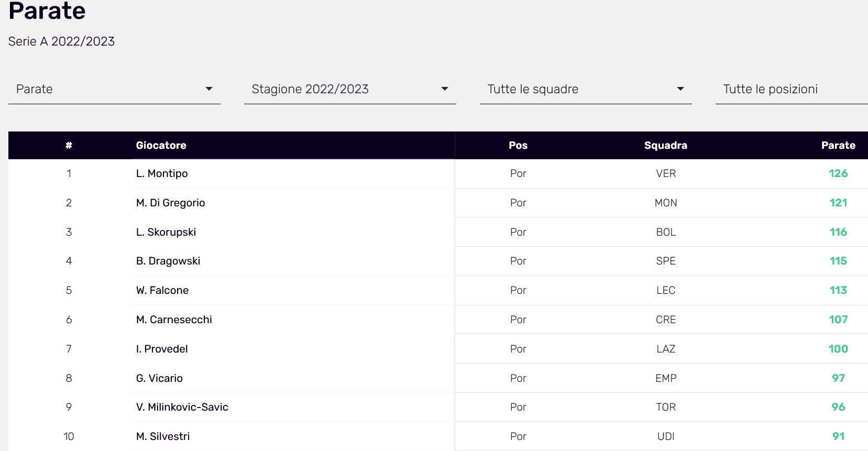Open the Tutte le posizioni filter
Screen dimensions: 868x451
(x=791, y=89)
